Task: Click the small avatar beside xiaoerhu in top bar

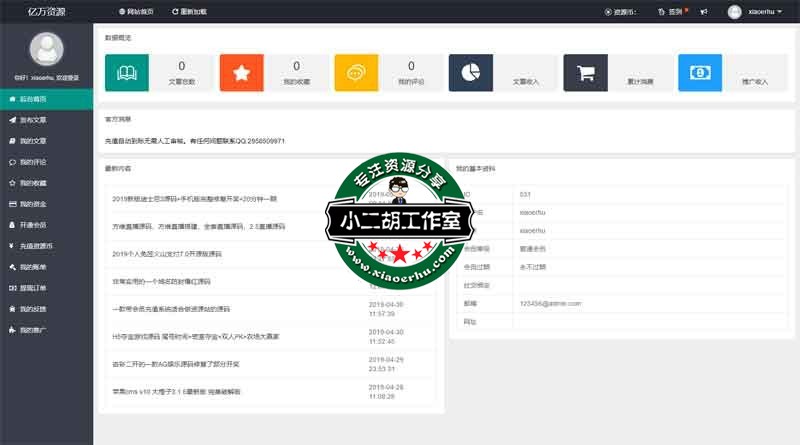Action: (x=735, y=12)
